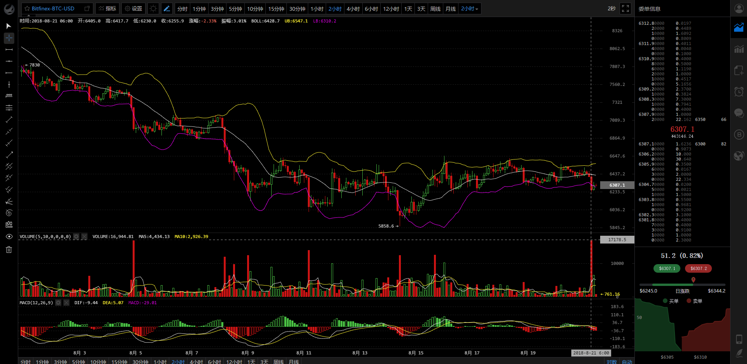Click the 指标 indicators button

[108, 8]
